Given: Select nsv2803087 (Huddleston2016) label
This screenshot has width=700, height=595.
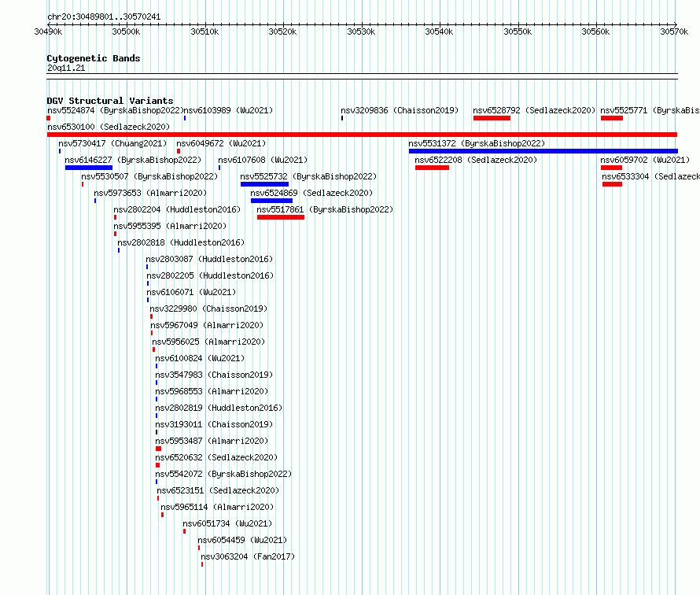Looking at the screenshot, I should (209, 259).
